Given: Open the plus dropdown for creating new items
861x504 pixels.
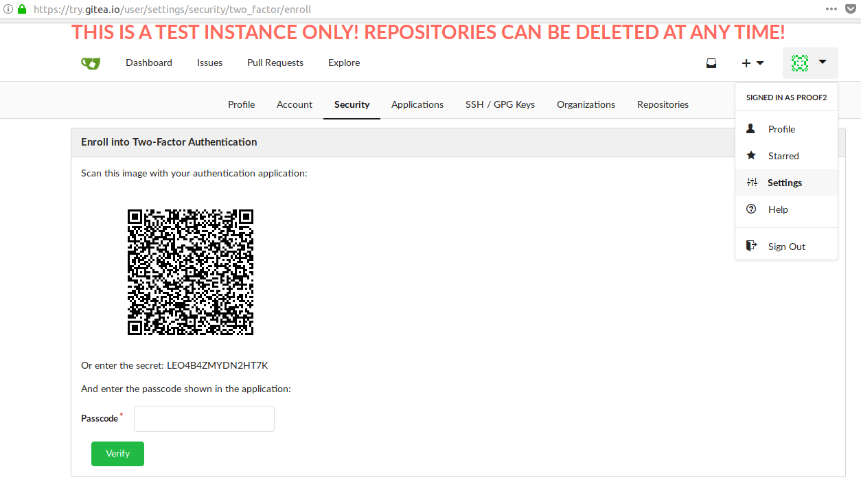Looking at the screenshot, I should coord(753,62).
